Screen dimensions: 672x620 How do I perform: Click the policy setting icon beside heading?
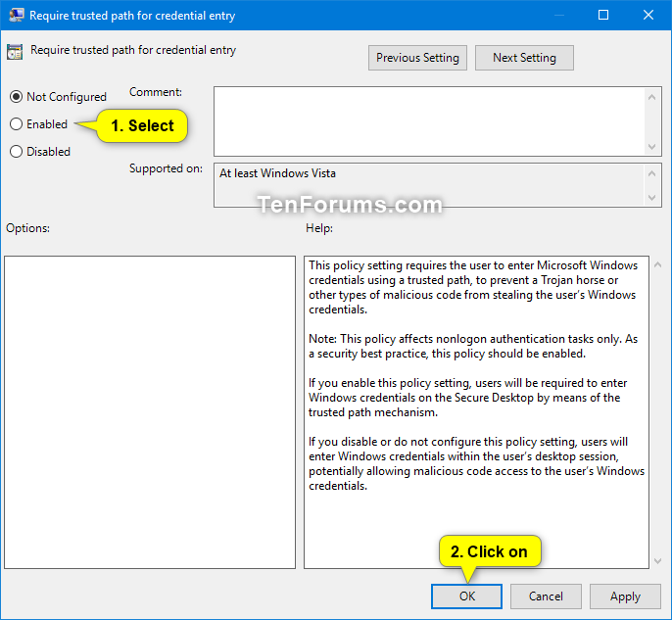pyautogui.click(x=15, y=52)
